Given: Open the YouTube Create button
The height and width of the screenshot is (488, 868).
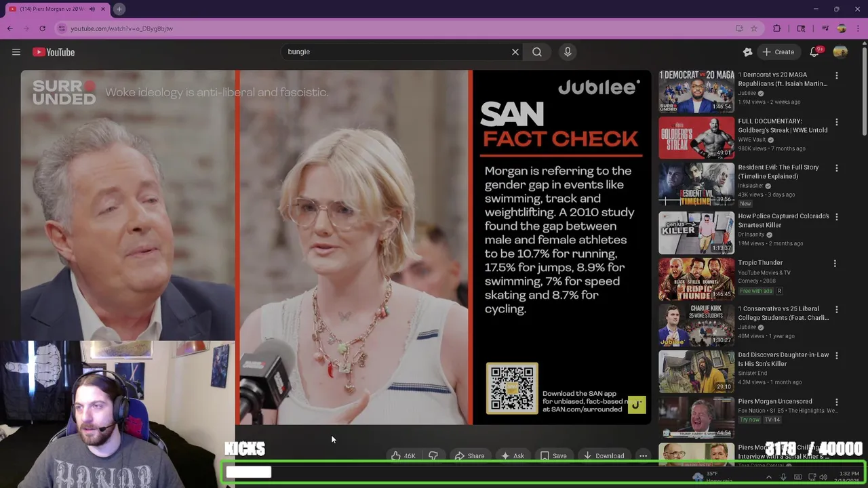Looking at the screenshot, I should pos(778,52).
